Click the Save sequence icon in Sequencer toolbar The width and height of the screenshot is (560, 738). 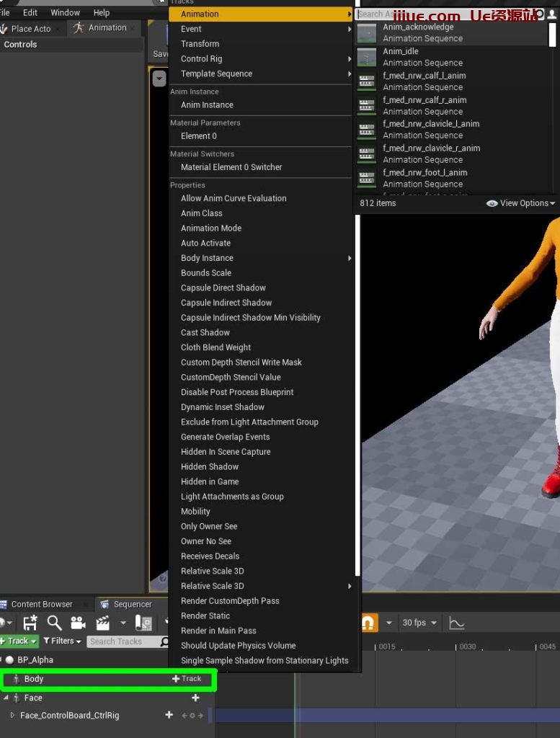click(30, 623)
